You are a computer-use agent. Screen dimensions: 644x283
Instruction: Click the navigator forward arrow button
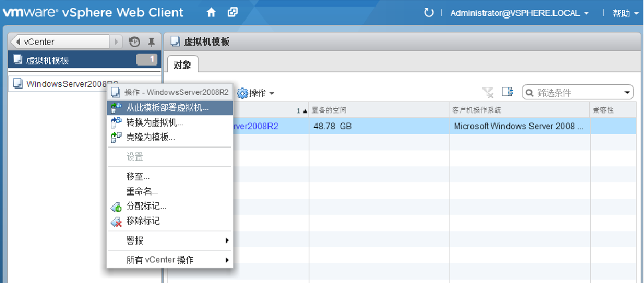tap(116, 42)
